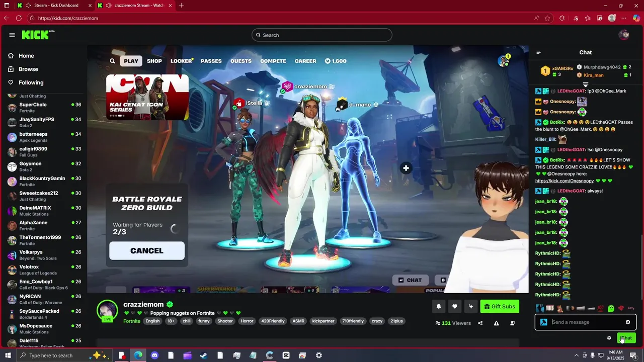Click the Fortnite lobby search icon
The height and width of the screenshot is (362, 644).
click(112, 61)
